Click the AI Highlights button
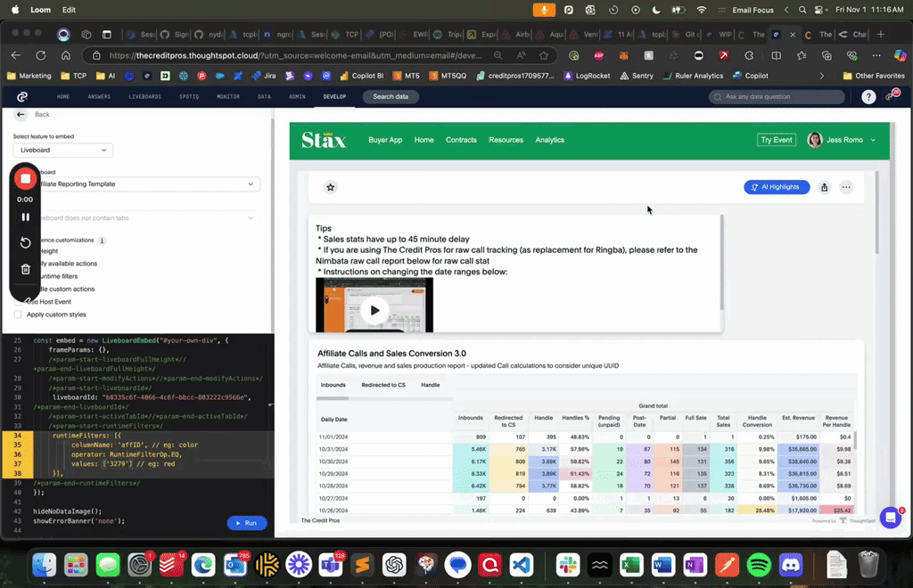This screenshot has height=588, width=913. point(777,187)
